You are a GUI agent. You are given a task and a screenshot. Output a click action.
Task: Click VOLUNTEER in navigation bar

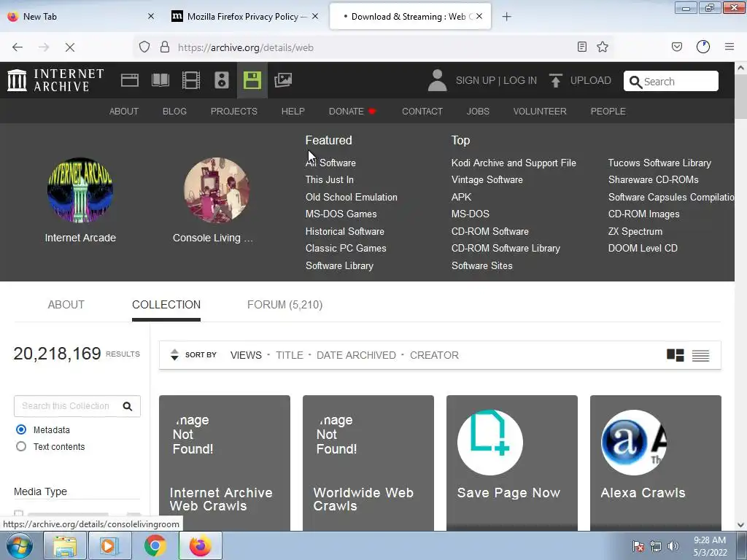(540, 112)
